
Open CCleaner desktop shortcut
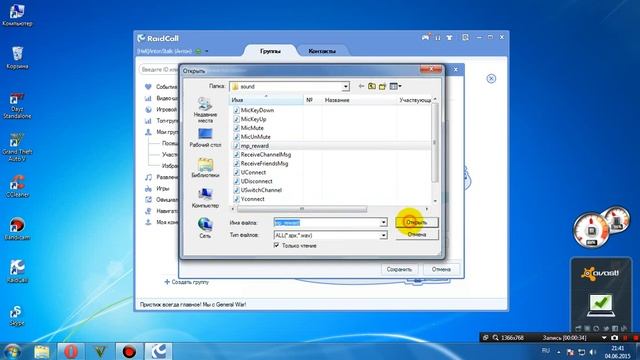(x=17, y=186)
